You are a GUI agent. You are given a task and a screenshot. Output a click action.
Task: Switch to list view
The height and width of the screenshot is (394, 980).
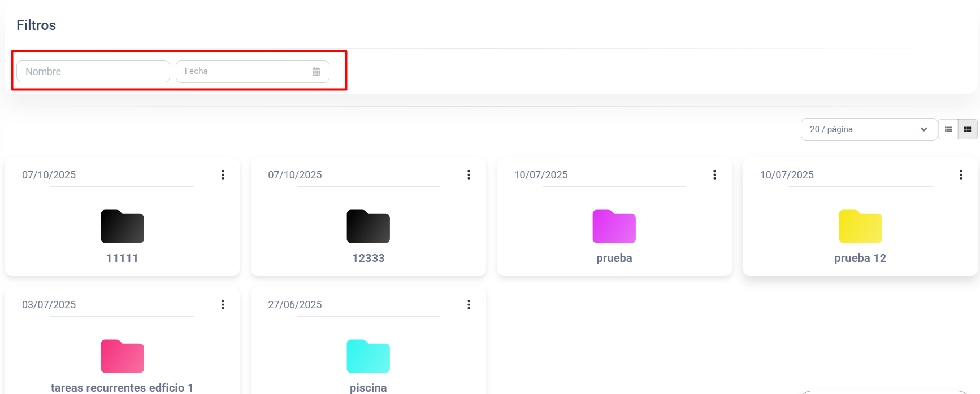[x=948, y=129]
